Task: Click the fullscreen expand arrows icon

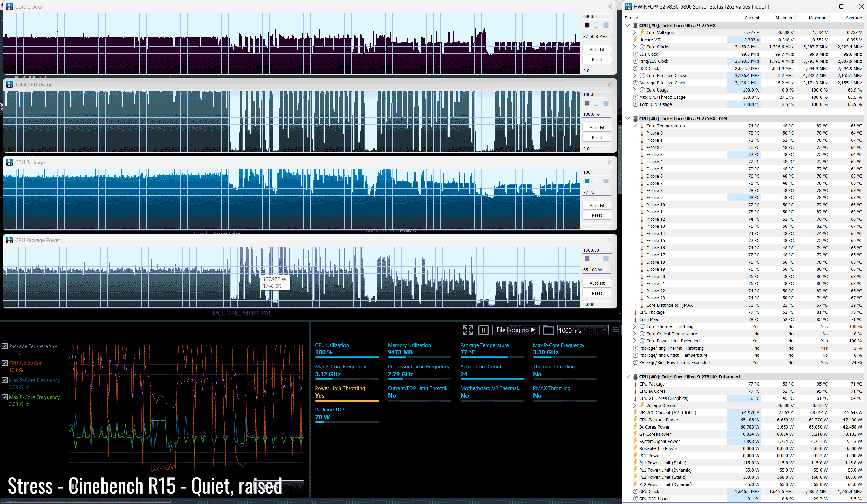Action: [468, 330]
